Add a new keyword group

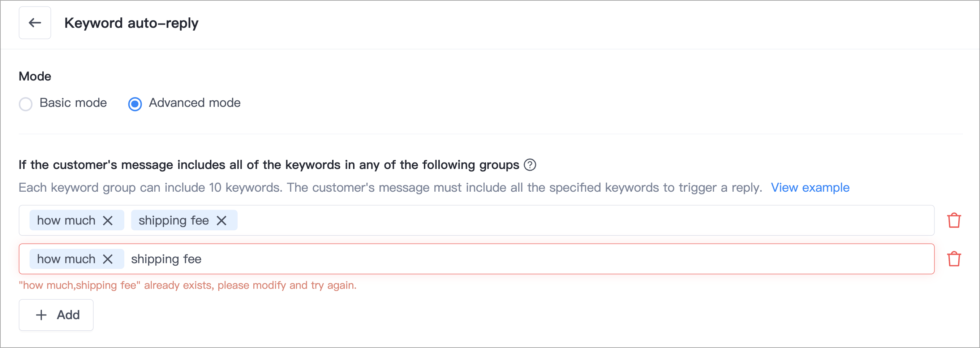56,315
